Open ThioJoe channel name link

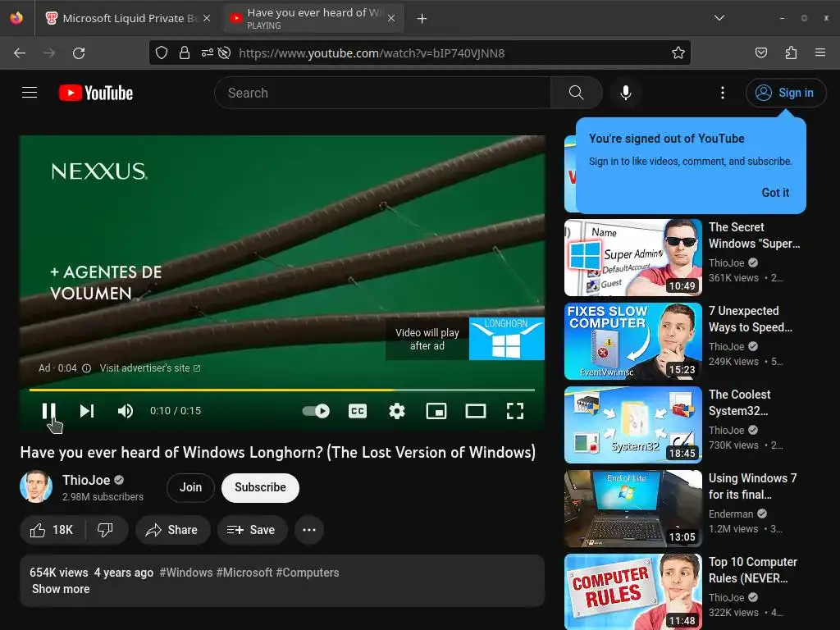pyautogui.click(x=86, y=480)
